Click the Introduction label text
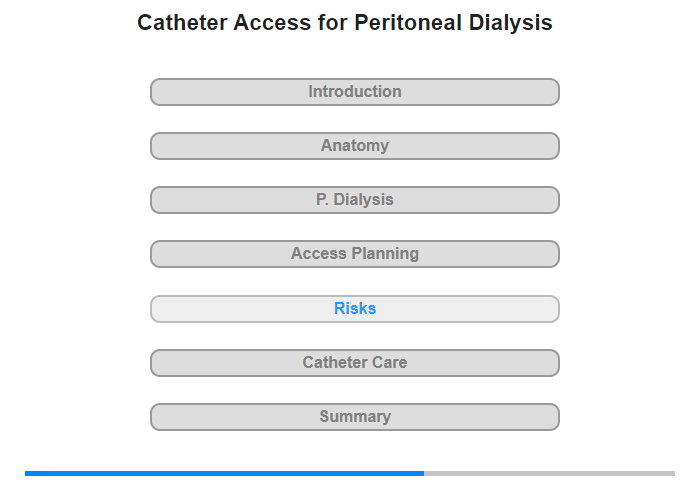The height and width of the screenshot is (480, 700). click(x=355, y=92)
